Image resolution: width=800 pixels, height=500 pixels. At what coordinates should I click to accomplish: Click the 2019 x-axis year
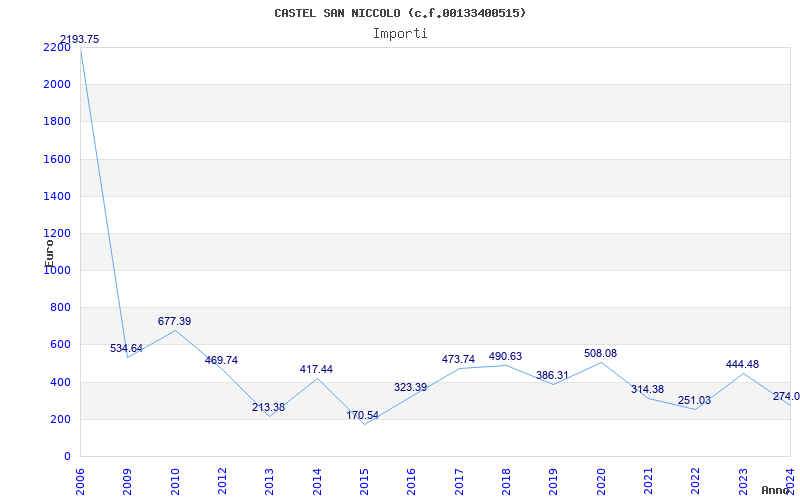click(x=554, y=481)
